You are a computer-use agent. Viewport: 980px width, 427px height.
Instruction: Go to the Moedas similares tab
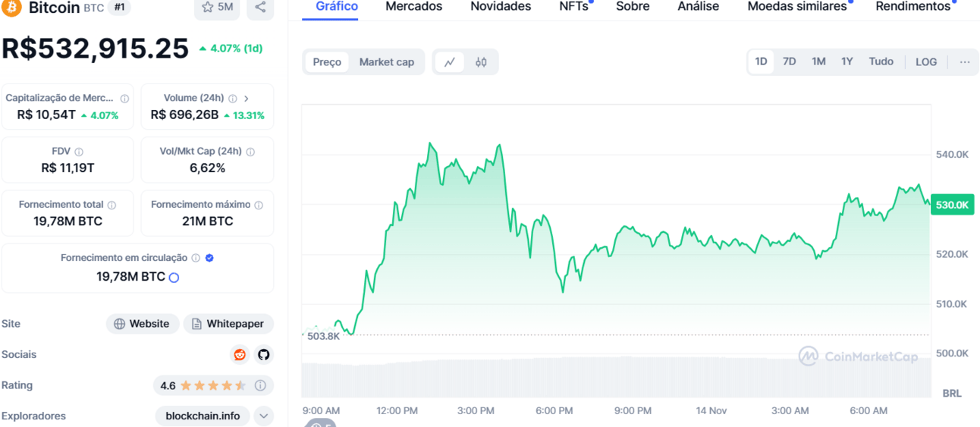point(796,7)
